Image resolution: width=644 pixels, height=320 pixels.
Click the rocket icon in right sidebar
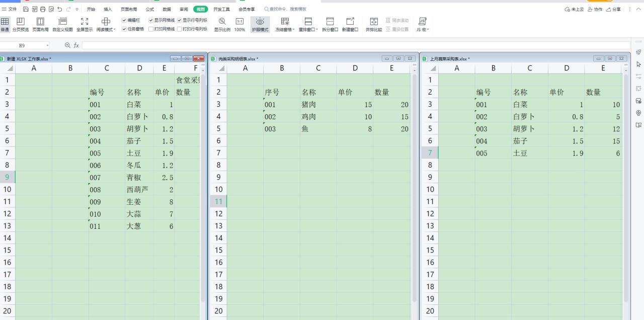(x=638, y=52)
